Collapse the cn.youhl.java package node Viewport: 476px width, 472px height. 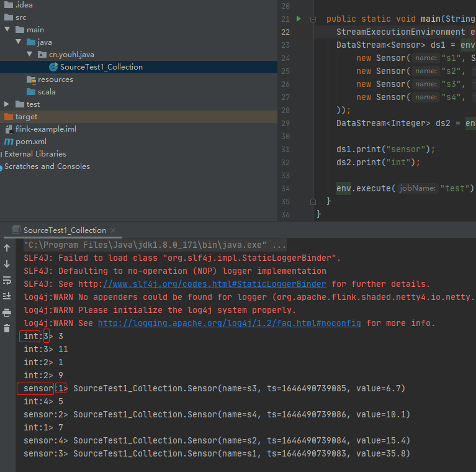point(29,55)
